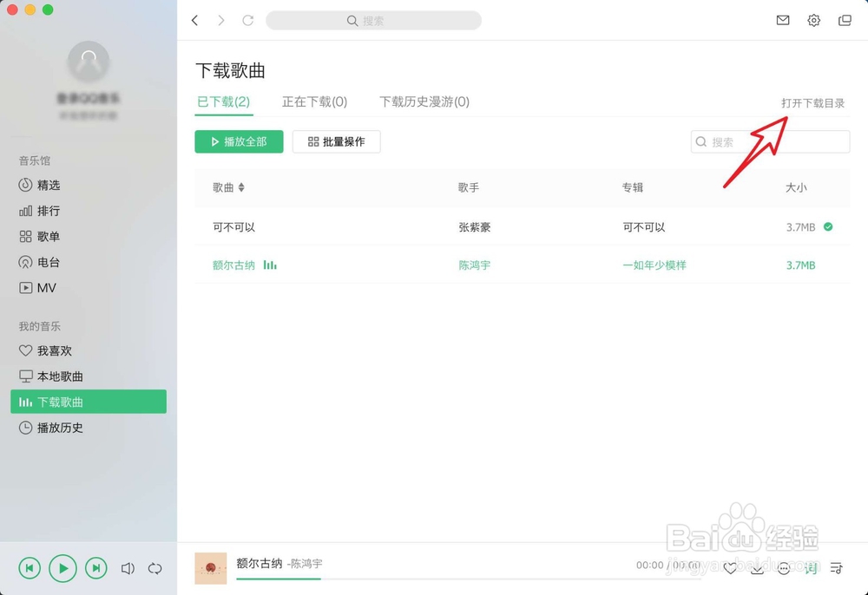The height and width of the screenshot is (595, 868).
Task: Open the play queue list icon
Action: point(837,568)
